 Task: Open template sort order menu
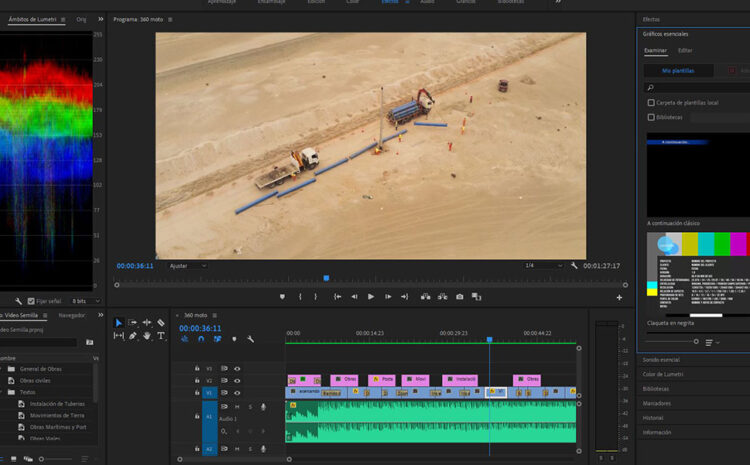click(712, 342)
